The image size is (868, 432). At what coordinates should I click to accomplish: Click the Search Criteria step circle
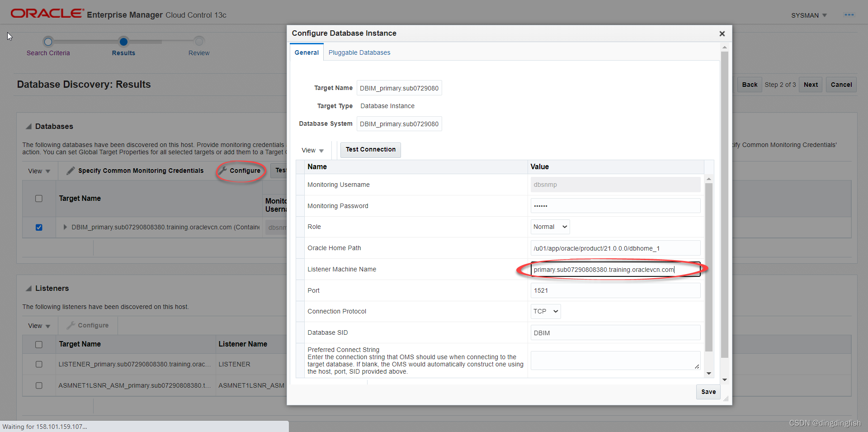48,42
